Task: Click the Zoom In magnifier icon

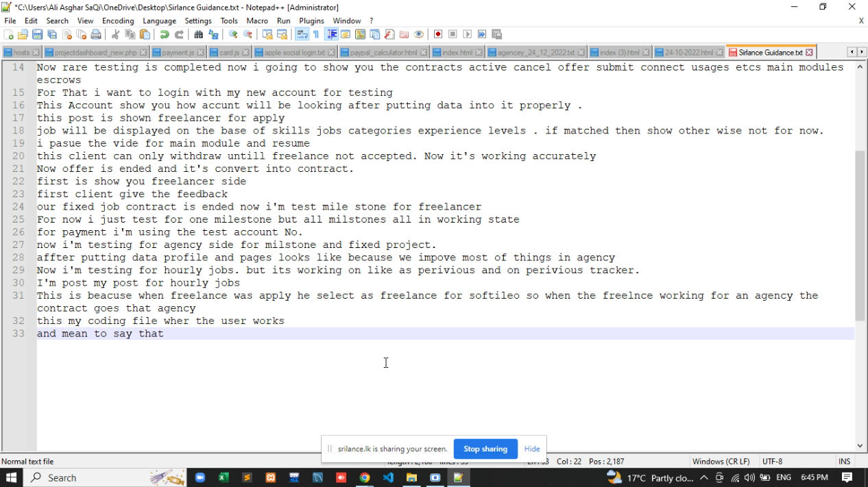Action: (233, 34)
